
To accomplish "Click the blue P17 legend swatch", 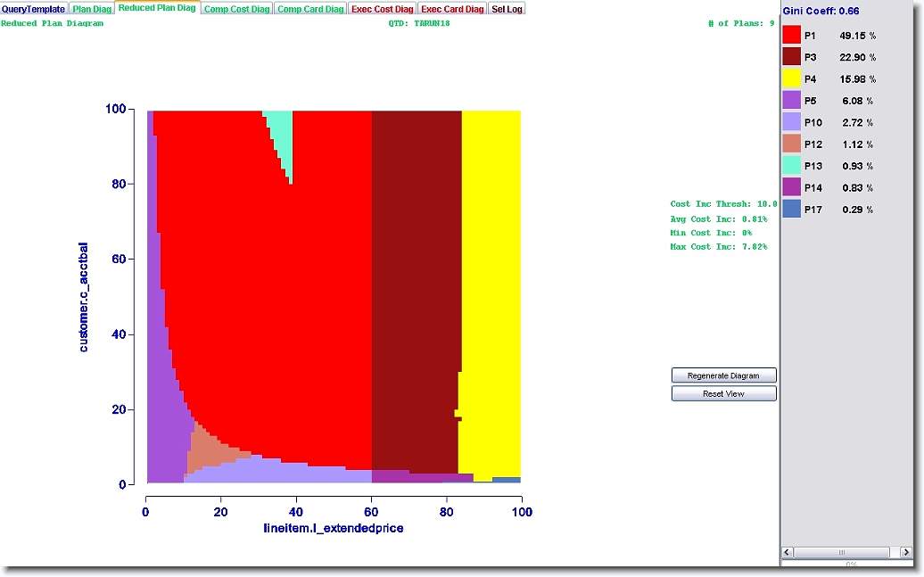I will point(791,210).
